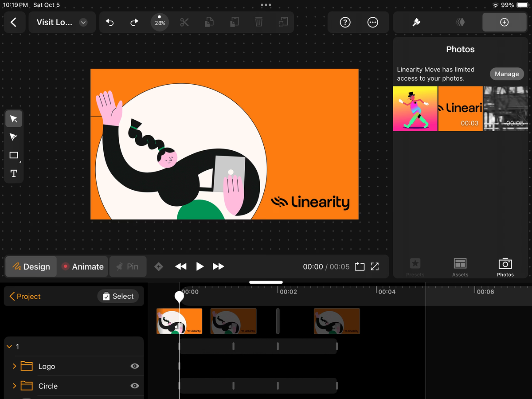
Task: Choose the Text tool
Action: pos(14,173)
